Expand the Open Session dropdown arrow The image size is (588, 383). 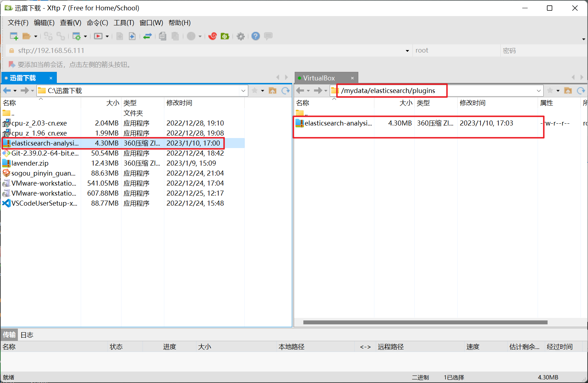(x=35, y=36)
